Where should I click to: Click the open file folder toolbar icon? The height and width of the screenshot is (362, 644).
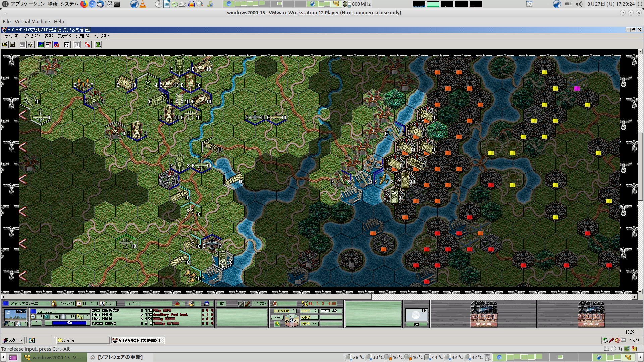[x=5, y=45]
